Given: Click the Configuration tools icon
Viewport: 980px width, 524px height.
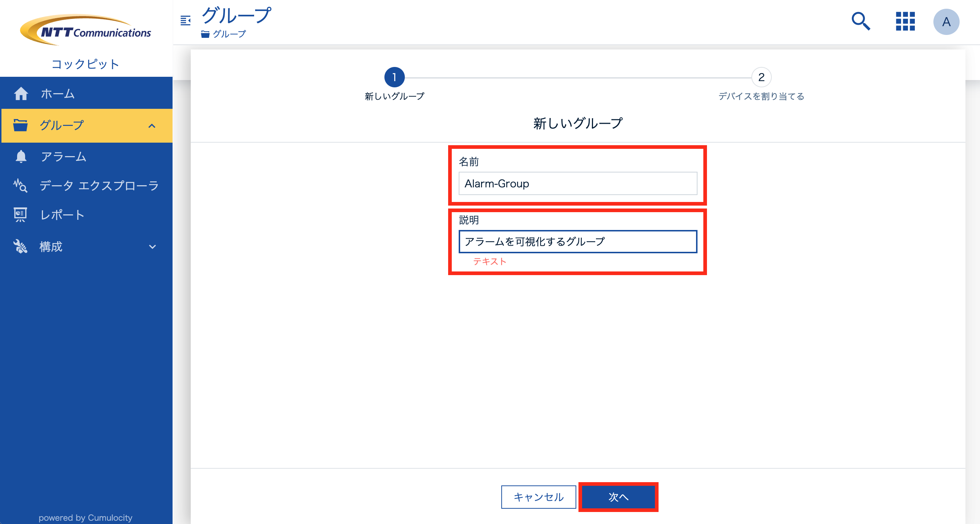Looking at the screenshot, I should coord(20,246).
